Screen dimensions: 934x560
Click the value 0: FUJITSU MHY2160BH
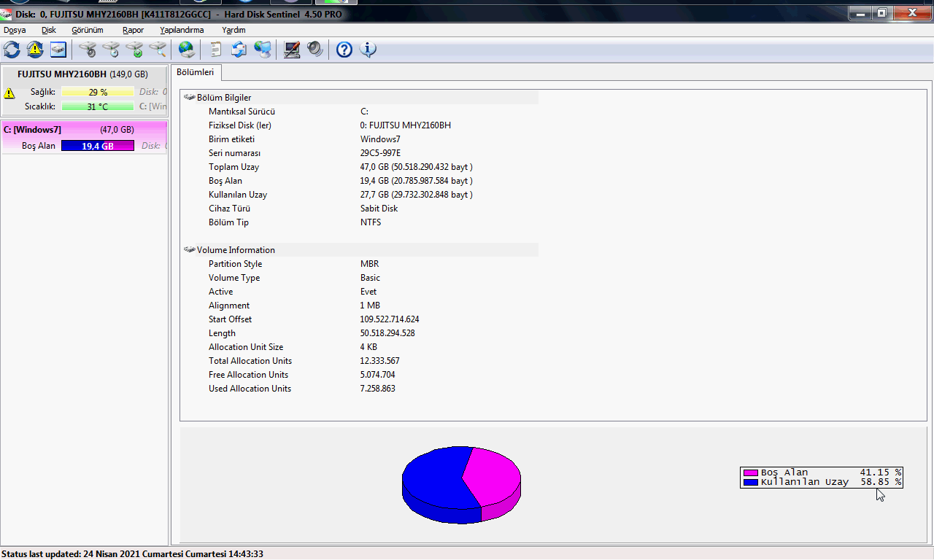(406, 125)
